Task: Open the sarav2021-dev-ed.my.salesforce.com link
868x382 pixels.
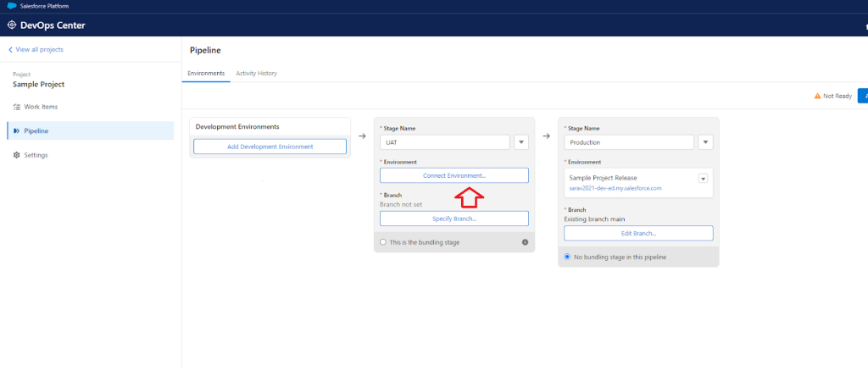Action: pos(615,188)
